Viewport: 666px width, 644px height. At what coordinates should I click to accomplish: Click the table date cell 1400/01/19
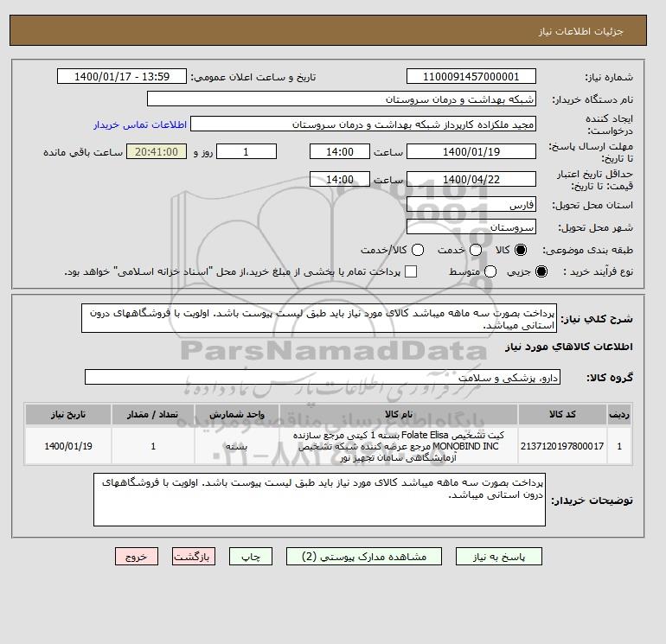[68, 446]
